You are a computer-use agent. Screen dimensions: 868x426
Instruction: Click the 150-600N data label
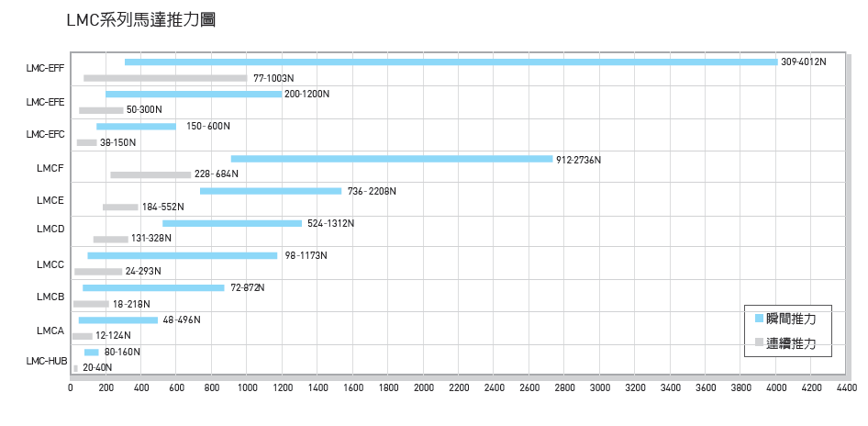(x=207, y=126)
